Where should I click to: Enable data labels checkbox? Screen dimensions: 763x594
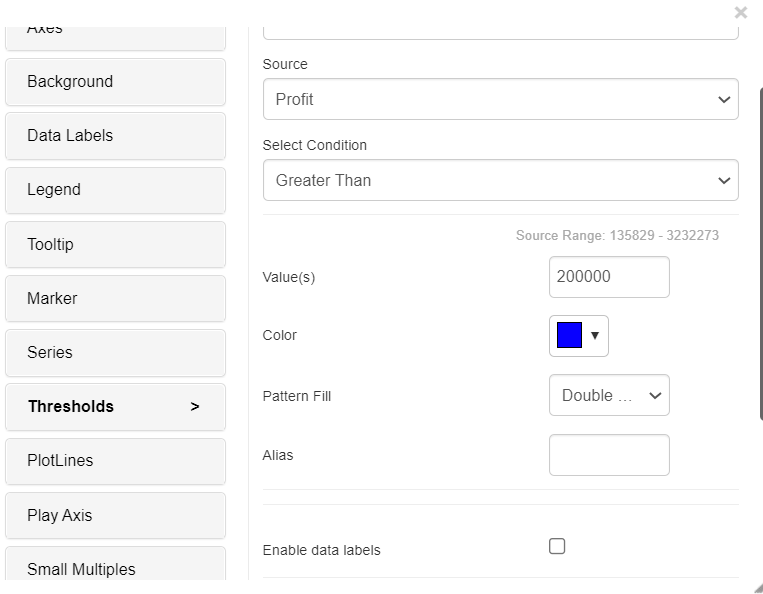[x=557, y=546]
